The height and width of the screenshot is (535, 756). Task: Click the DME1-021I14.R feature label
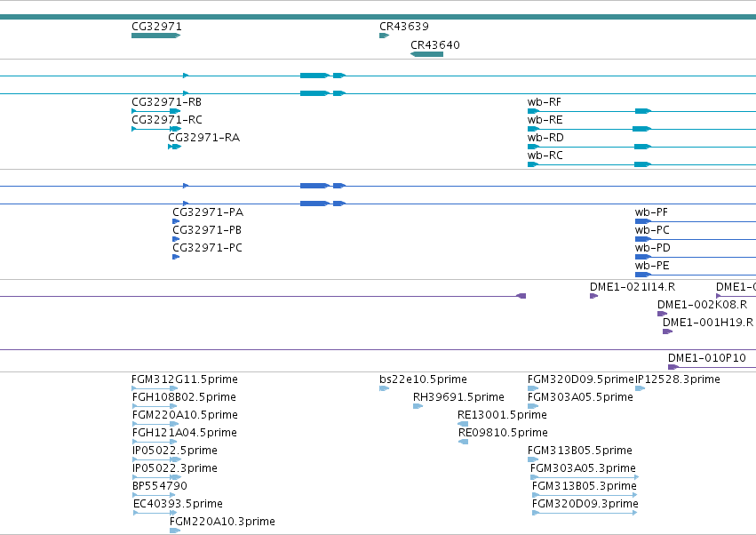click(x=633, y=287)
